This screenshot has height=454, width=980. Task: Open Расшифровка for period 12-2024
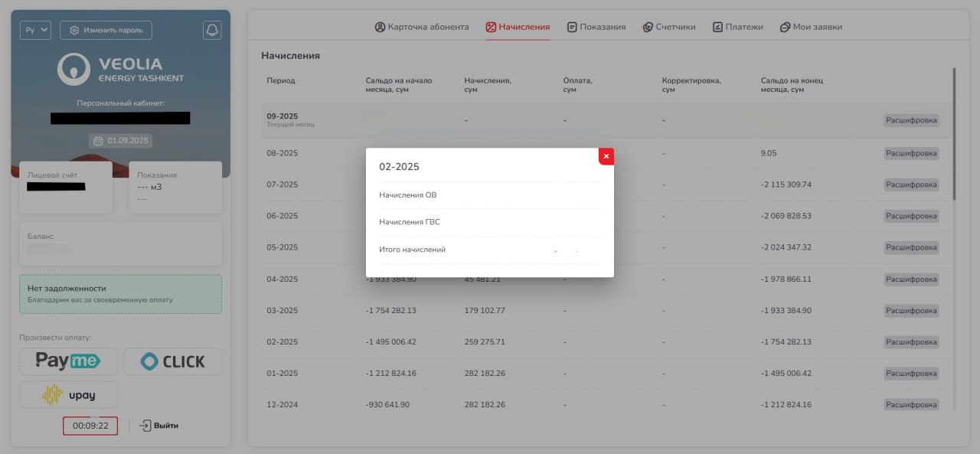911,404
